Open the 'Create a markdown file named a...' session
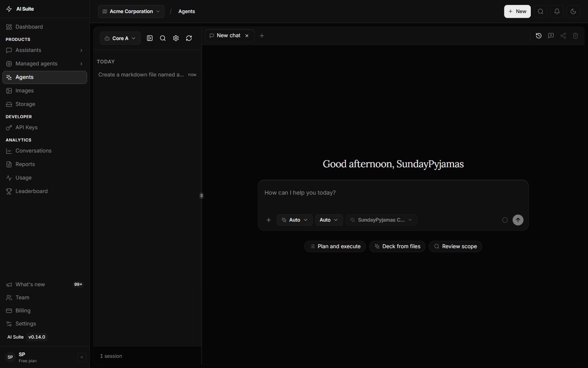The image size is (588, 368). pos(147,75)
